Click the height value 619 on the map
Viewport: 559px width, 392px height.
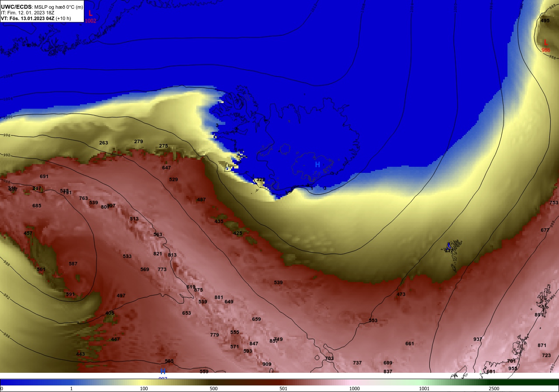click(191, 287)
